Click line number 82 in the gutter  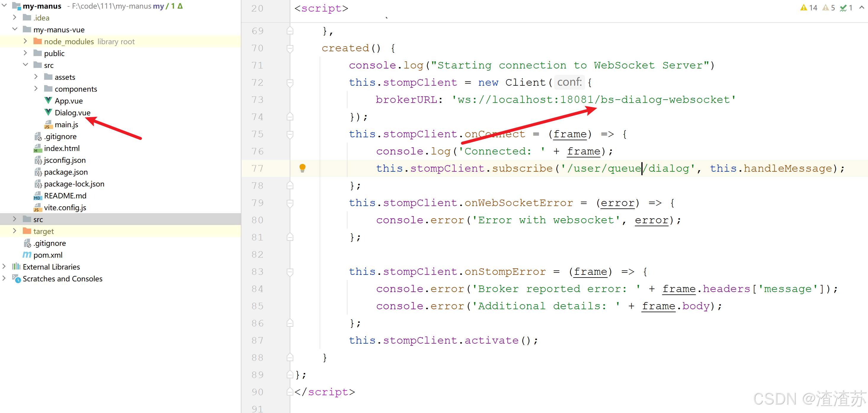click(257, 255)
